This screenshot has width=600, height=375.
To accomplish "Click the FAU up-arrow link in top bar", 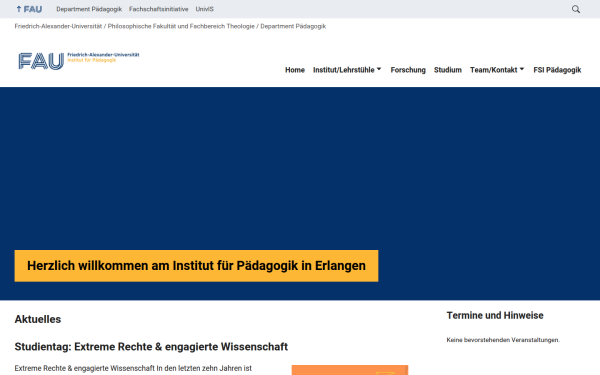I will (29, 9).
